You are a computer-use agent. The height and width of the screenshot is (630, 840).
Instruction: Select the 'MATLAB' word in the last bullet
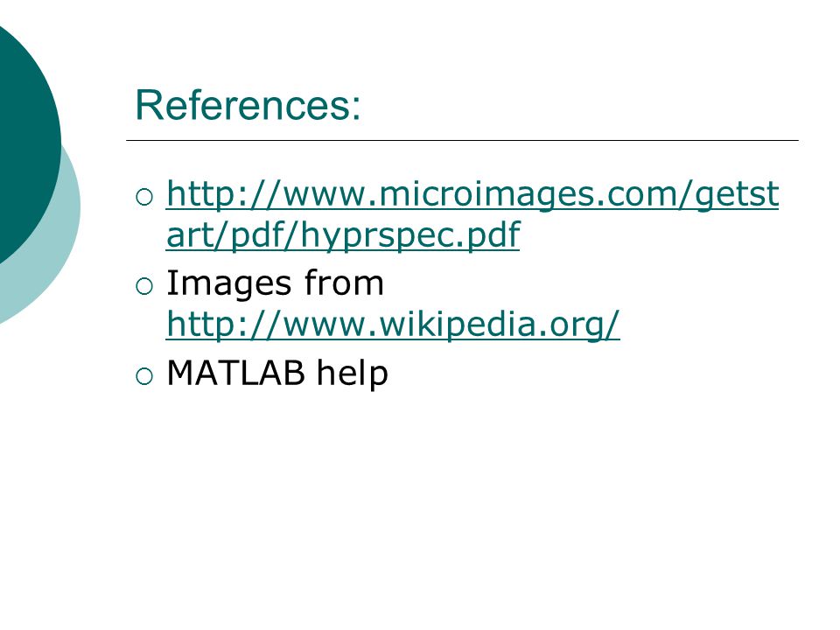235,373
